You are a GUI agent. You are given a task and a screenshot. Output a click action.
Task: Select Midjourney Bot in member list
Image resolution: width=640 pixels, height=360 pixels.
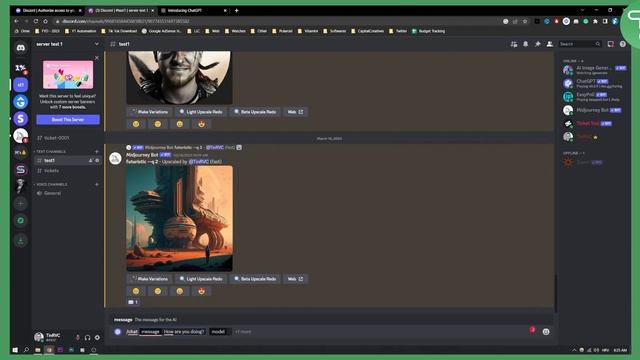tap(594, 110)
